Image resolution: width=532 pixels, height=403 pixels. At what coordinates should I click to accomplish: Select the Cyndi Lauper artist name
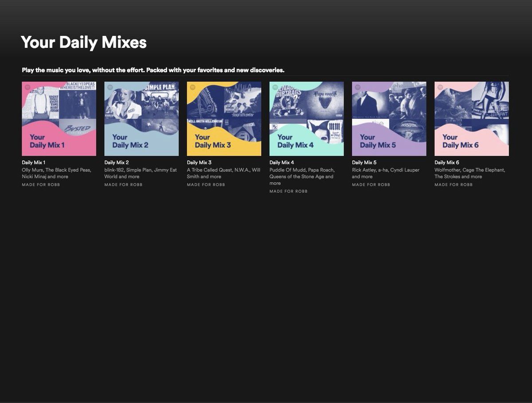click(x=405, y=170)
